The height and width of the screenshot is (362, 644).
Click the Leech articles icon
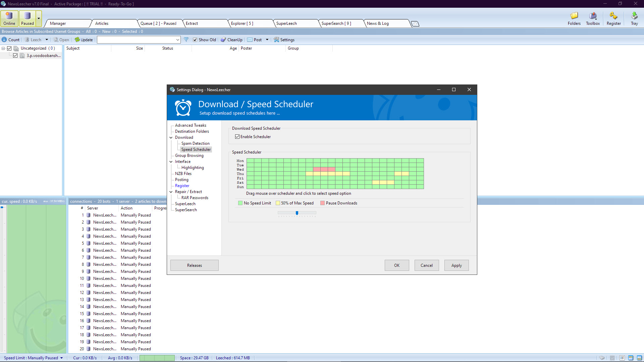click(27, 40)
